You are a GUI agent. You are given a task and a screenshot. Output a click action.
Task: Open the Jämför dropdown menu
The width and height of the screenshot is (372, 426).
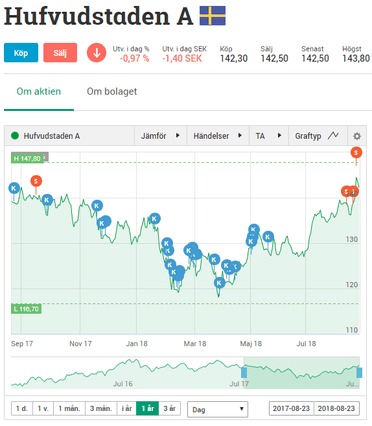160,136
